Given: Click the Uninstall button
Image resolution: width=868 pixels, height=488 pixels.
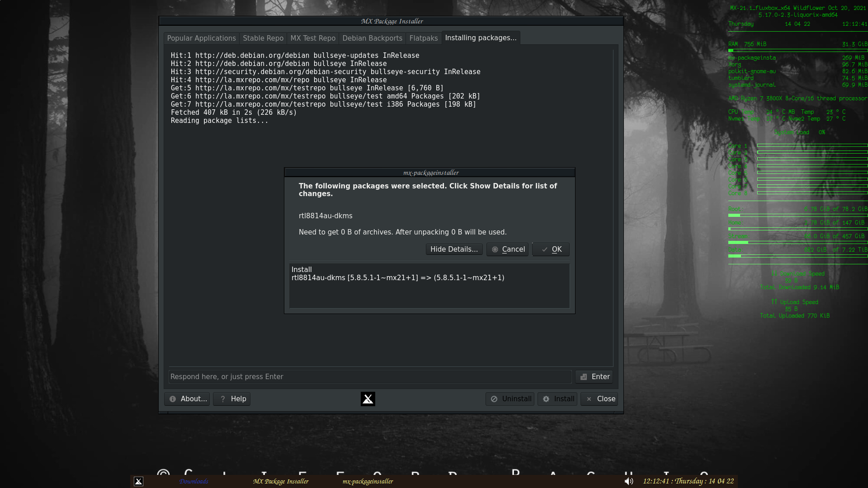Looking at the screenshot, I should coord(510,399).
